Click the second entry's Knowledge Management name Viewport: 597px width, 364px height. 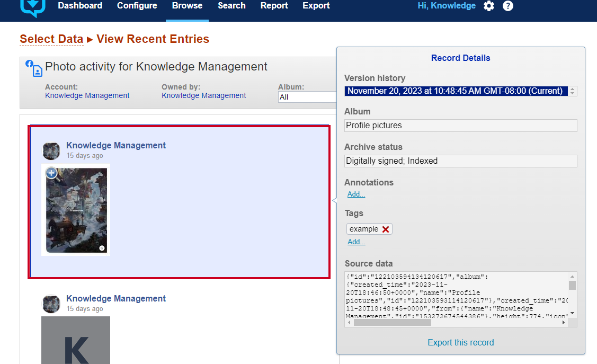pos(115,298)
